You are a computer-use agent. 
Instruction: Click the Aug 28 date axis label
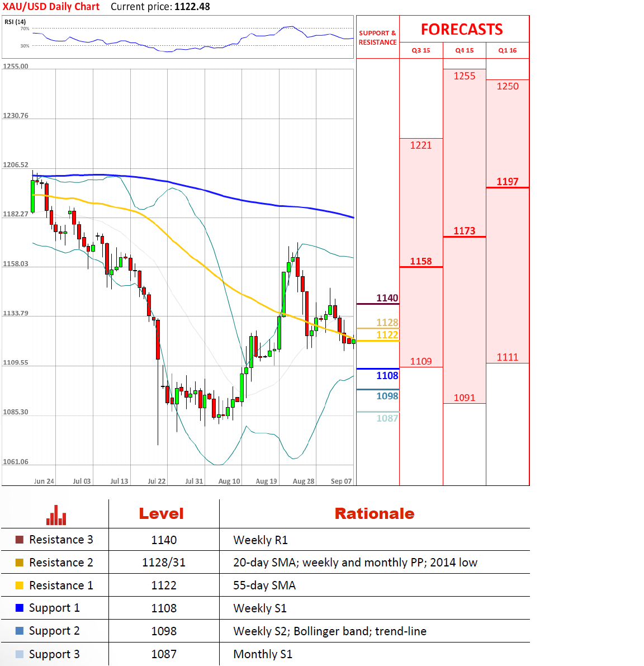[x=304, y=481]
